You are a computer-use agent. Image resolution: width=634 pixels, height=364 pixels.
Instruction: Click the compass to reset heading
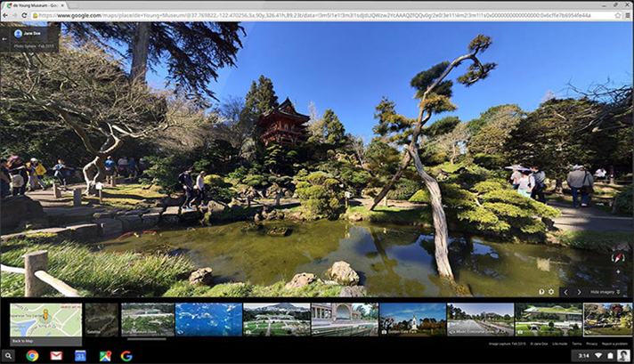point(618,259)
